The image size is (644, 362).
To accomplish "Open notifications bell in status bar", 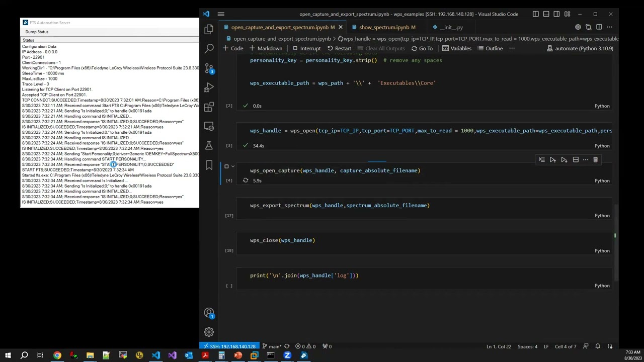I will pyautogui.click(x=598, y=346).
